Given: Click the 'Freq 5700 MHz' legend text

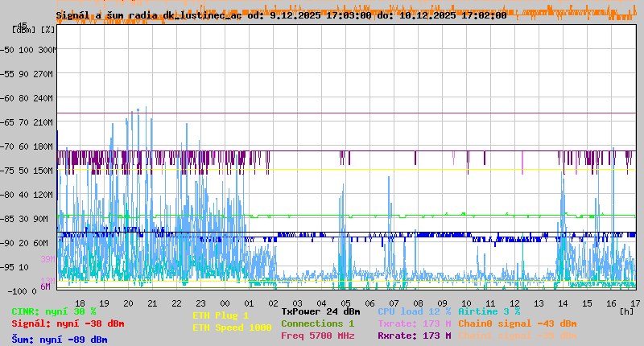Looking at the screenshot, I should pyautogui.click(x=318, y=336).
